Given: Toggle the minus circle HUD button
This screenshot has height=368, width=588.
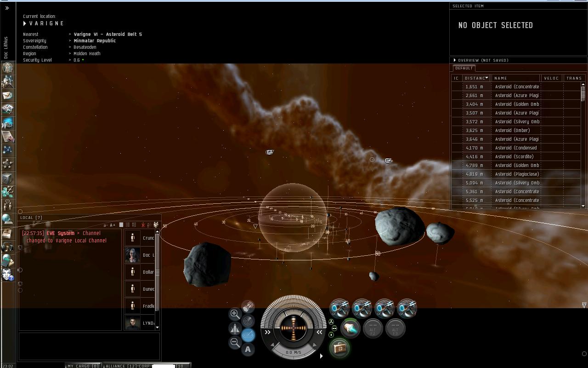Looking at the screenshot, I should pos(334,328).
